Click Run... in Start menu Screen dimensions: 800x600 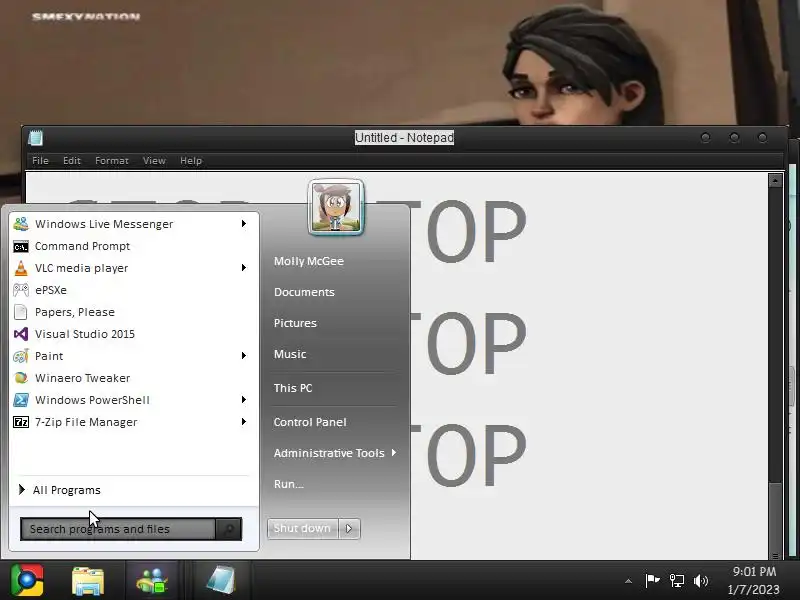coord(289,484)
